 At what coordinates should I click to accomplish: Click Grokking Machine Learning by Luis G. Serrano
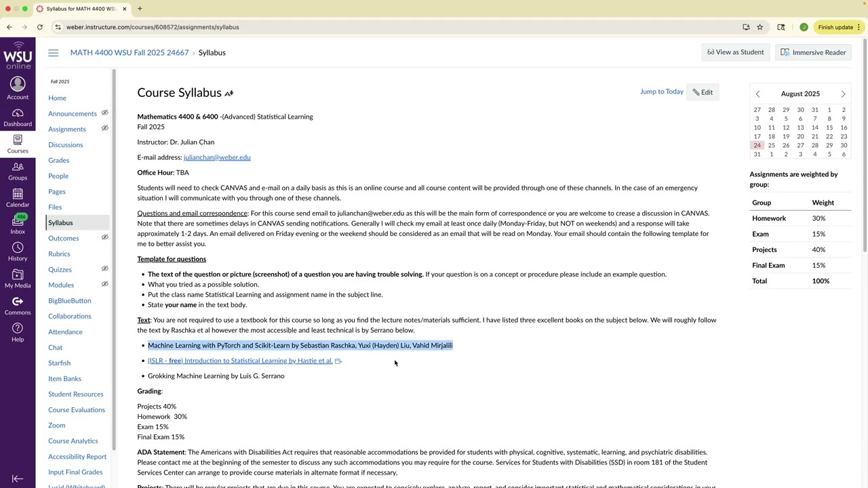pos(216,376)
